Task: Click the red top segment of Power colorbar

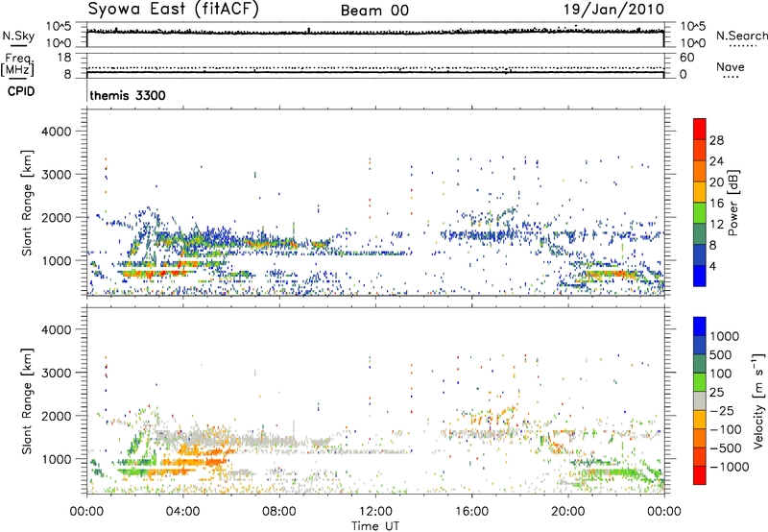Action: [700, 129]
